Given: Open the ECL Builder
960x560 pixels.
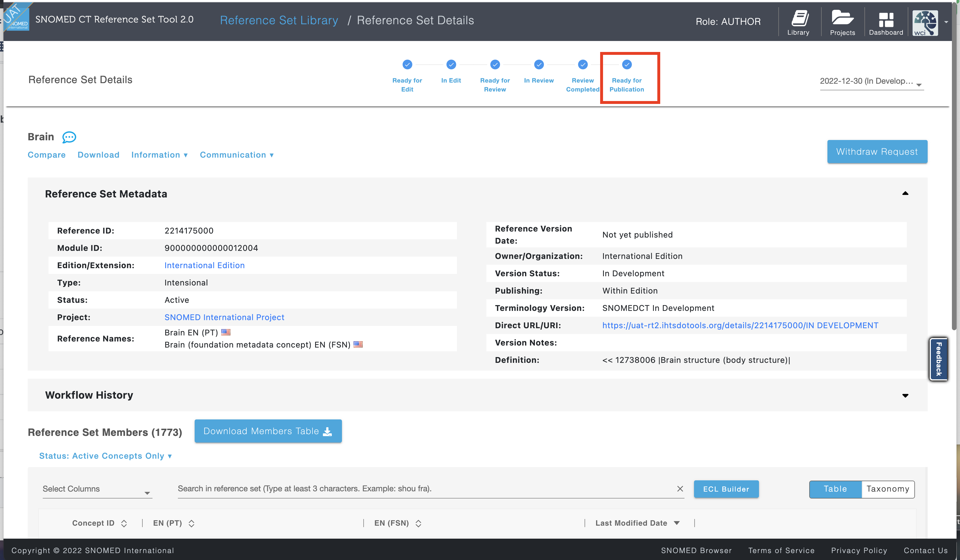Looking at the screenshot, I should [726, 489].
